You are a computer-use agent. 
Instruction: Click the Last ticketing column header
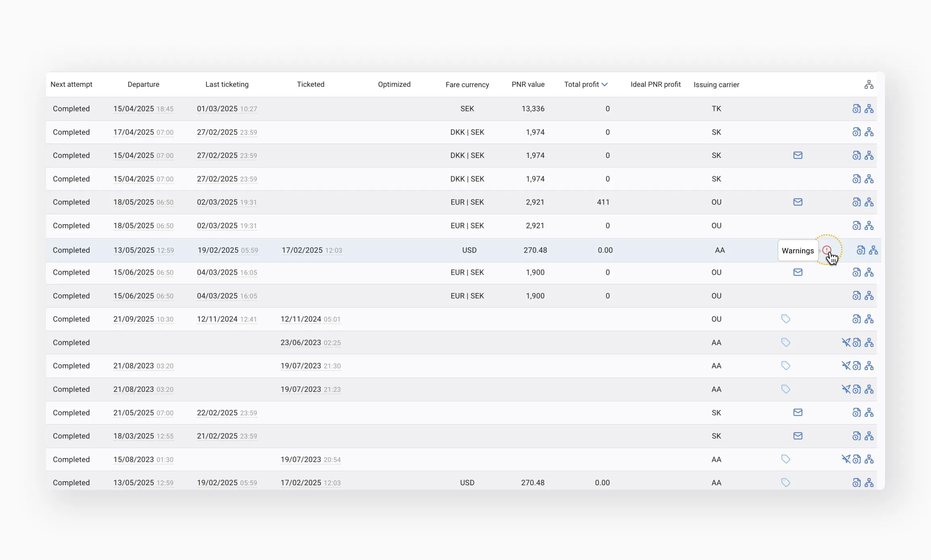pos(227,84)
